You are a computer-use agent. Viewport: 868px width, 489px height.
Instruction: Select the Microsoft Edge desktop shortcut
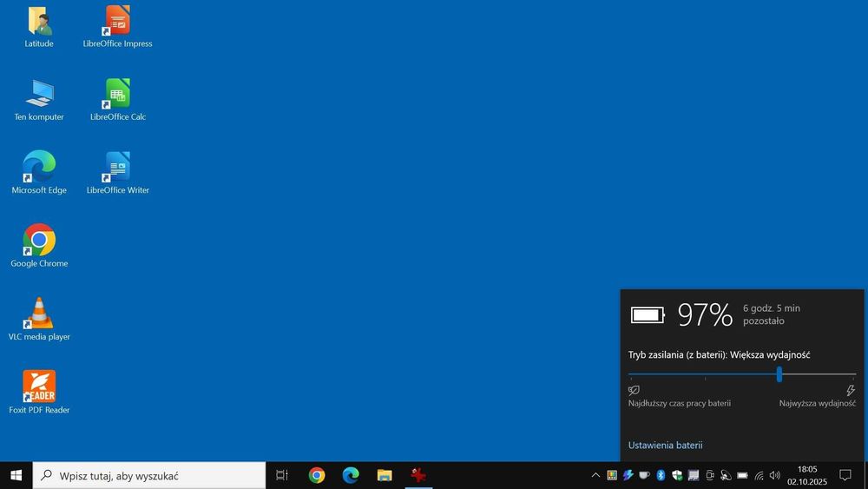39,173
